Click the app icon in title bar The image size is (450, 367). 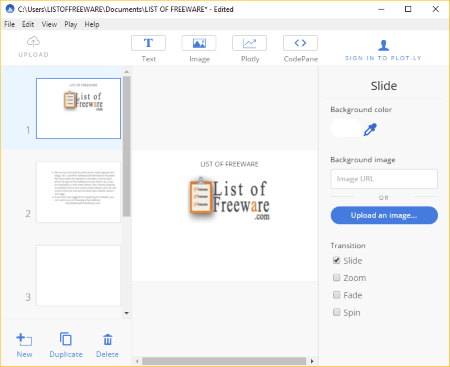pos(10,9)
